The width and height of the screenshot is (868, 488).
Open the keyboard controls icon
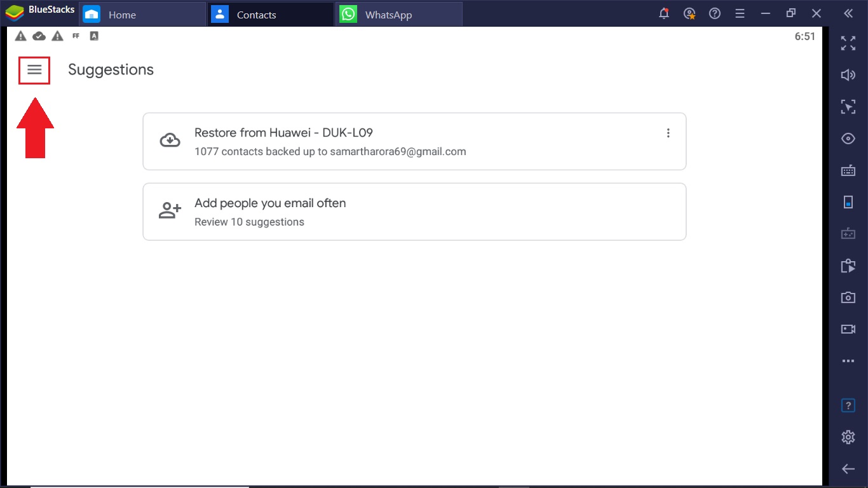(848, 170)
